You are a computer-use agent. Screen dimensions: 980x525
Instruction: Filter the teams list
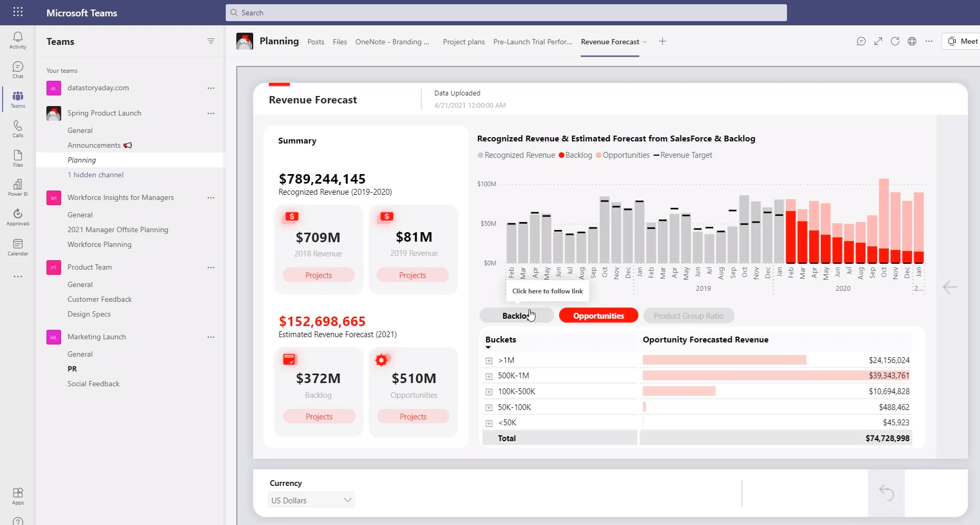211,41
